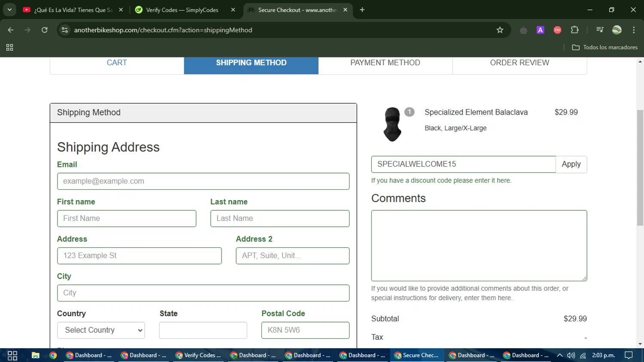This screenshot has width=644, height=362.
Task: Open the Extensions puzzle icon
Action: tap(575, 30)
